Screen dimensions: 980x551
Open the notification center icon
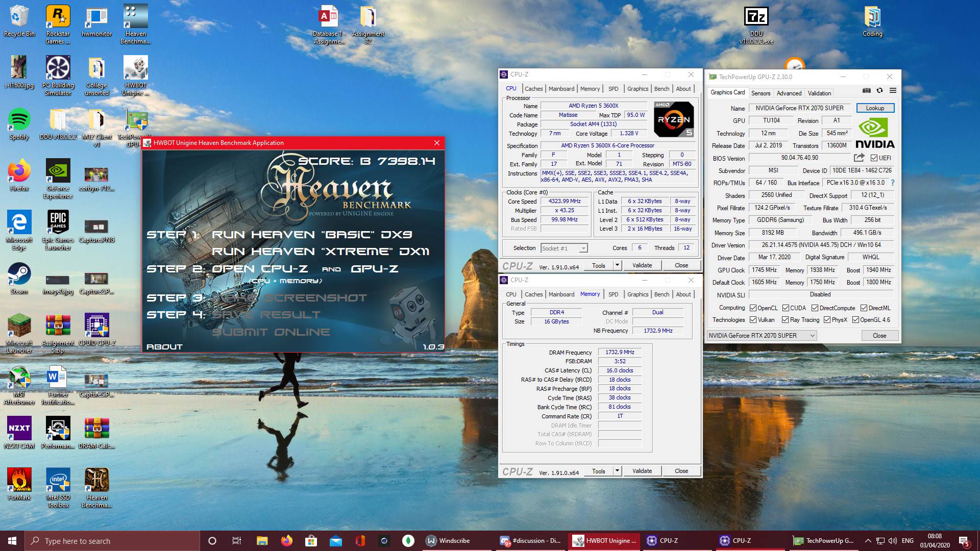coord(964,541)
